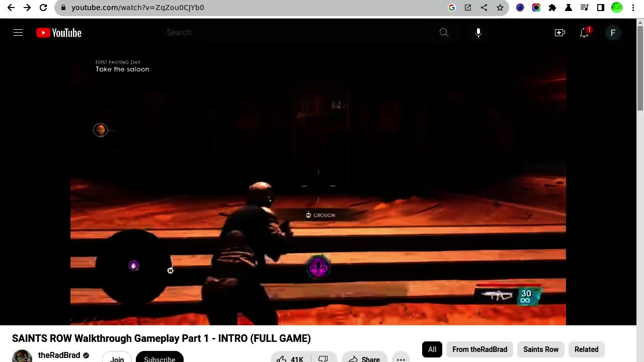
Task: Open page in app via address bar icon
Action: [x=468, y=8]
